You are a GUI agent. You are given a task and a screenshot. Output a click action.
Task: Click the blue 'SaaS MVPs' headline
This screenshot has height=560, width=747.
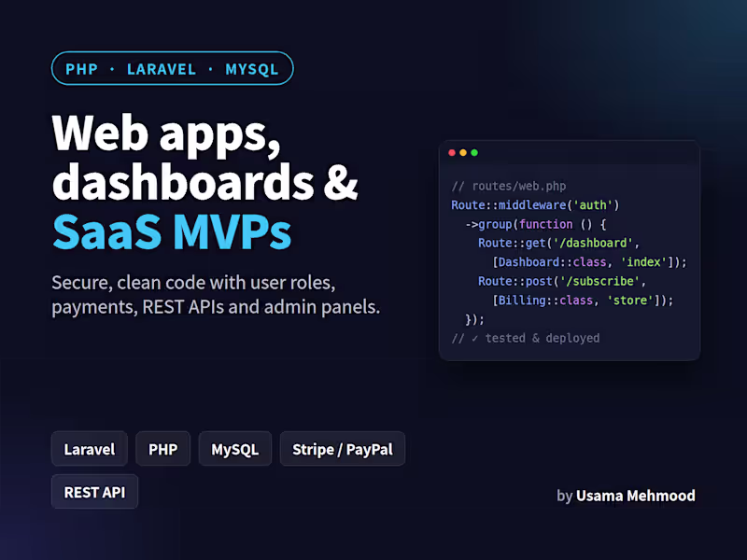click(172, 231)
